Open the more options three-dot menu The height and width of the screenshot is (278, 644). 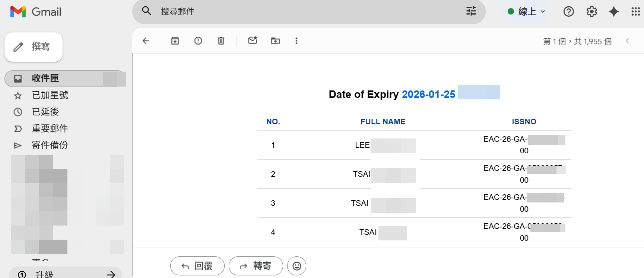coord(296,41)
